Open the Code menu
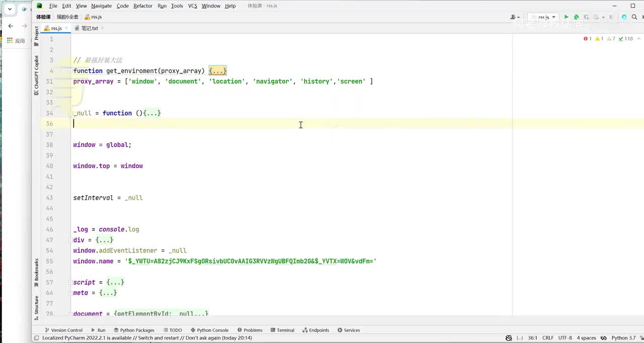The width and height of the screenshot is (644, 343). point(122,6)
